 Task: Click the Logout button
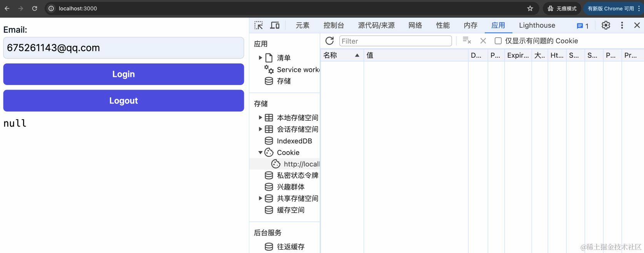tap(123, 101)
